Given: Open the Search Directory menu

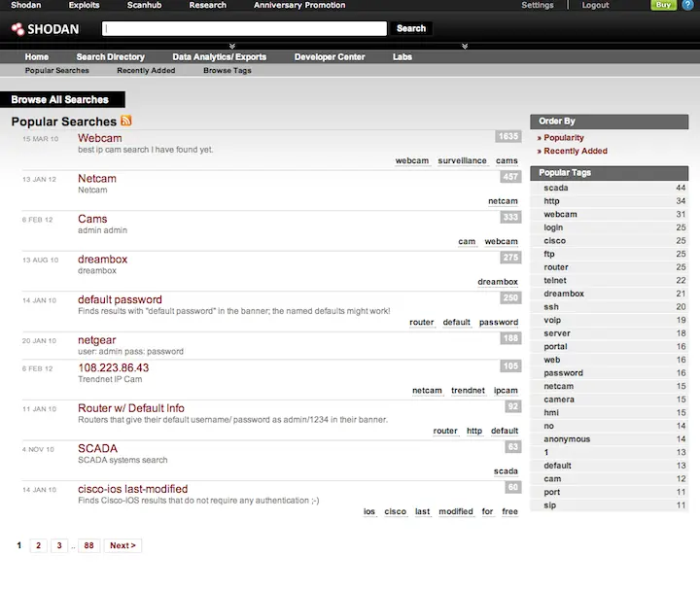Looking at the screenshot, I should tap(110, 57).
